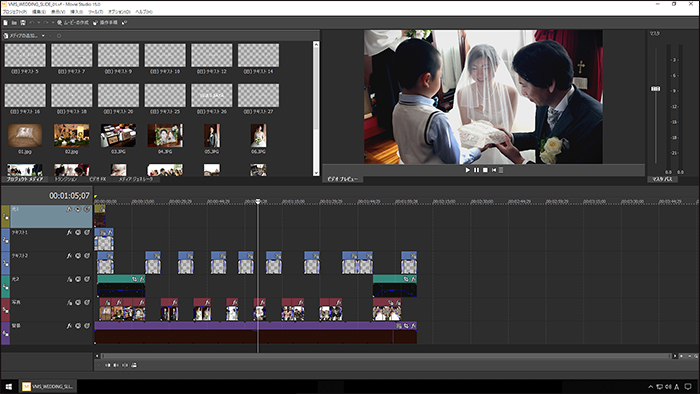Open a project with the toolbar folder icon
Screen dimensions: 700x394
pos(14,22)
